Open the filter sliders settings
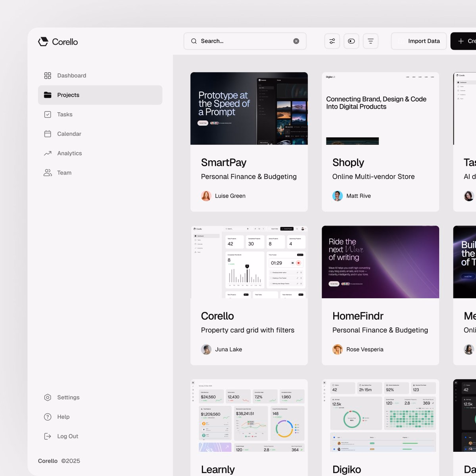Image resolution: width=476 pixels, height=476 pixels. (x=332, y=41)
